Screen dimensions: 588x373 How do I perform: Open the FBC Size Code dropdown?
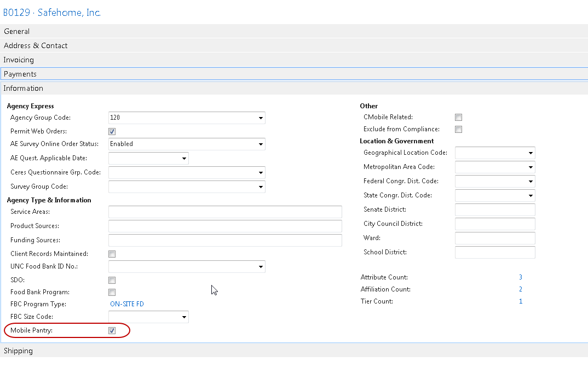[x=183, y=317]
